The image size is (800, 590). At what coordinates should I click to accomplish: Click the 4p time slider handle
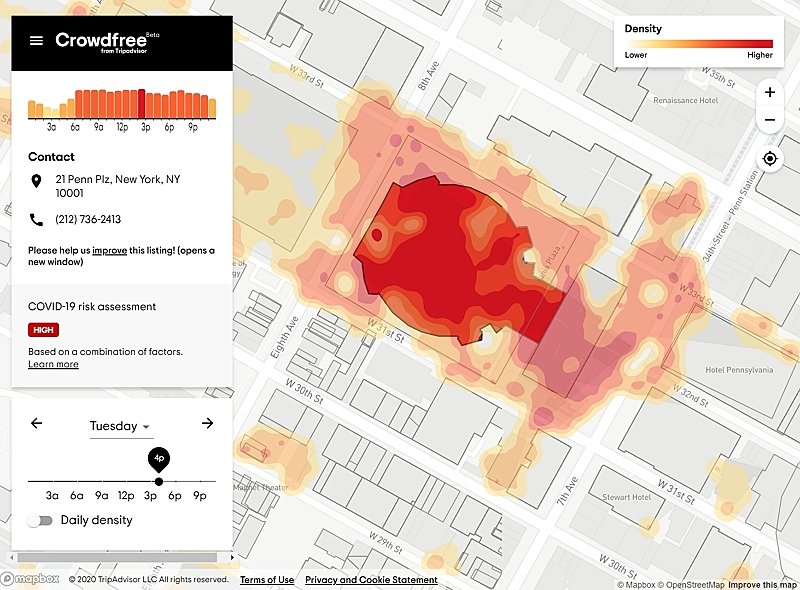[159, 481]
